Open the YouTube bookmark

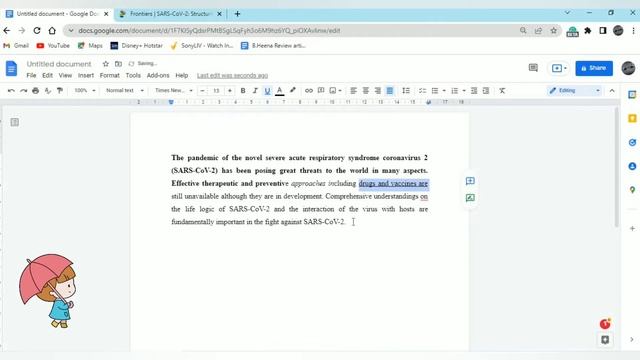pos(53,46)
